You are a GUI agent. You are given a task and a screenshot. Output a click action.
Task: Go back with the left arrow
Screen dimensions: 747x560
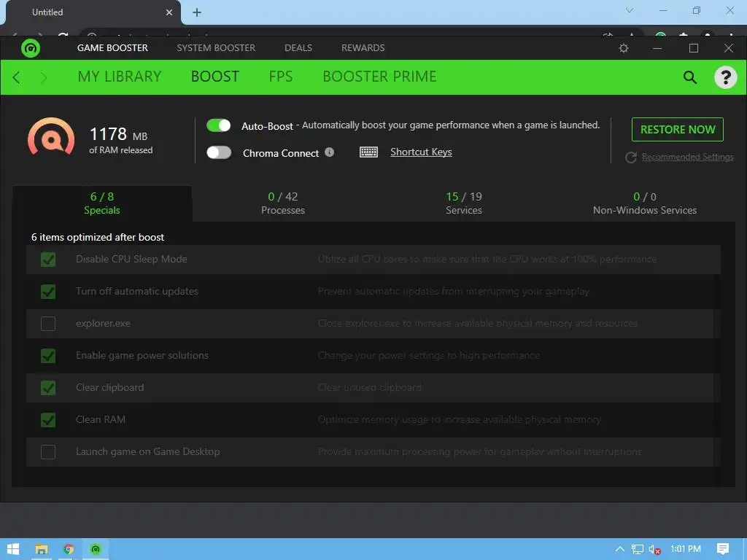[x=16, y=77]
